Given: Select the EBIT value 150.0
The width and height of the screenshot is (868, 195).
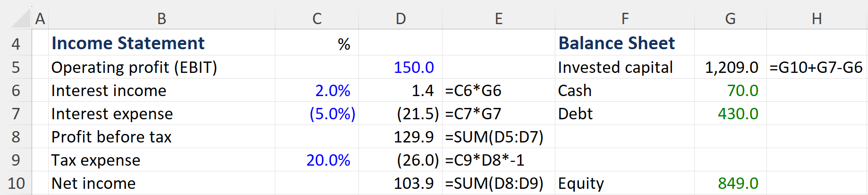Looking at the screenshot, I should (x=413, y=67).
